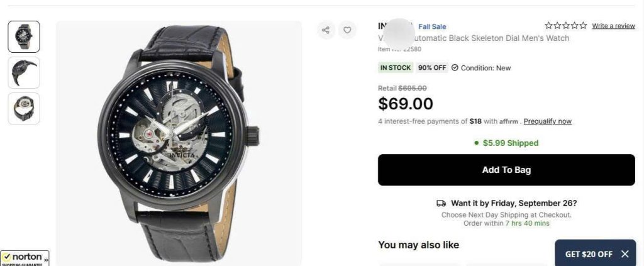Click the Norton shopping guarantee badge
This screenshot has height=266, width=644.
point(23,258)
